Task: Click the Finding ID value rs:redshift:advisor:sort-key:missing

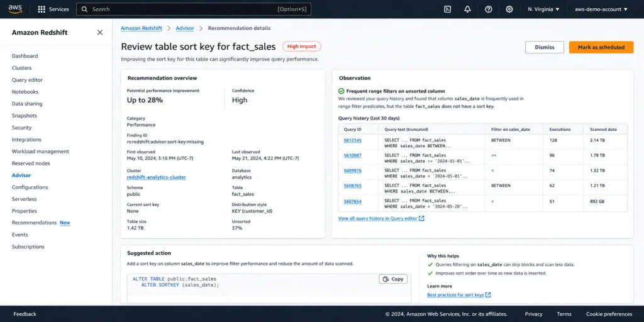Action: [165, 142]
